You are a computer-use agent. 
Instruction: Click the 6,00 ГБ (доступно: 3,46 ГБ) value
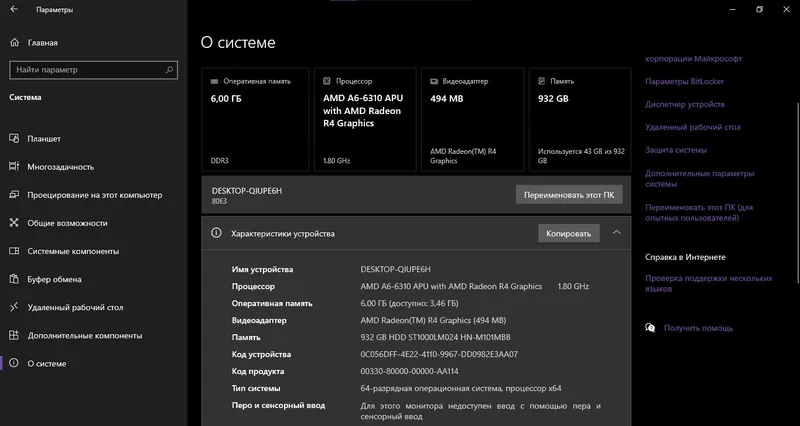coord(409,304)
